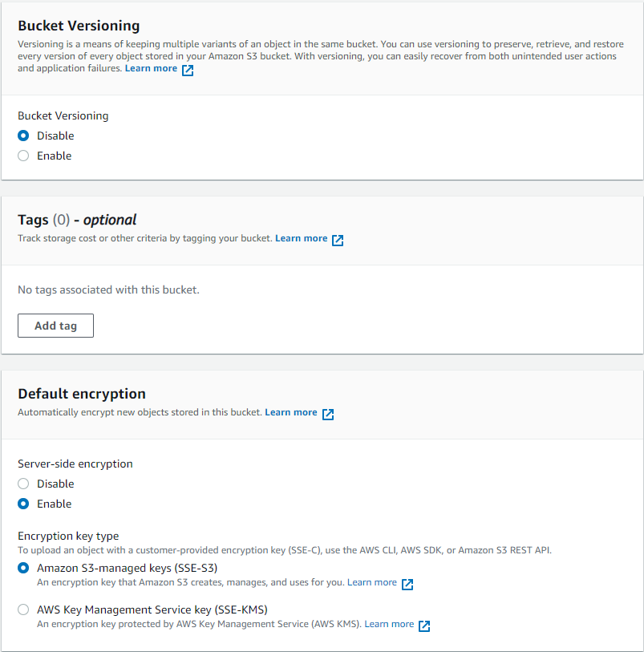Image resolution: width=644 pixels, height=652 pixels.
Task: Open Learn more link about bucket tagging
Action: (302, 238)
